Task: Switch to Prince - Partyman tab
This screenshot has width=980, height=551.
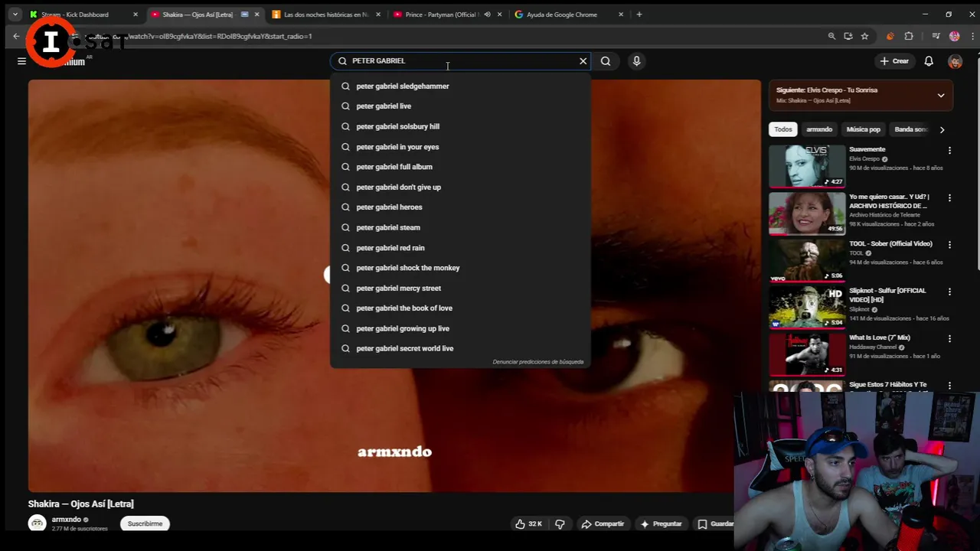Action: point(447,15)
